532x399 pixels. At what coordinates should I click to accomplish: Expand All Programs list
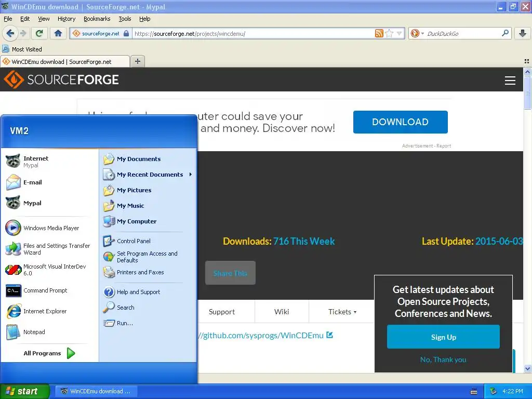[x=49, y=353]
